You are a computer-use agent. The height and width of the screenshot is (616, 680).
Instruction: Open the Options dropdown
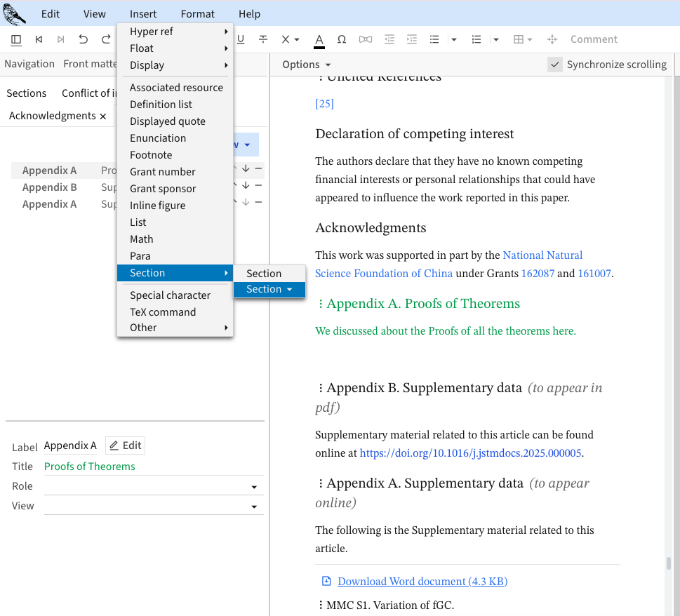pyautogui.click(x=307, y=65)
